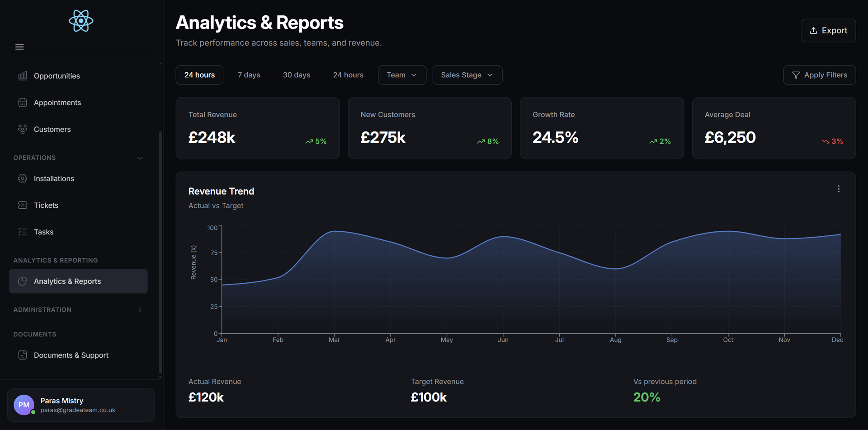The height and width of the screenshot is (430, 868).
Task: Click the Tasks checklist icon
Action: tap(23, 231)
